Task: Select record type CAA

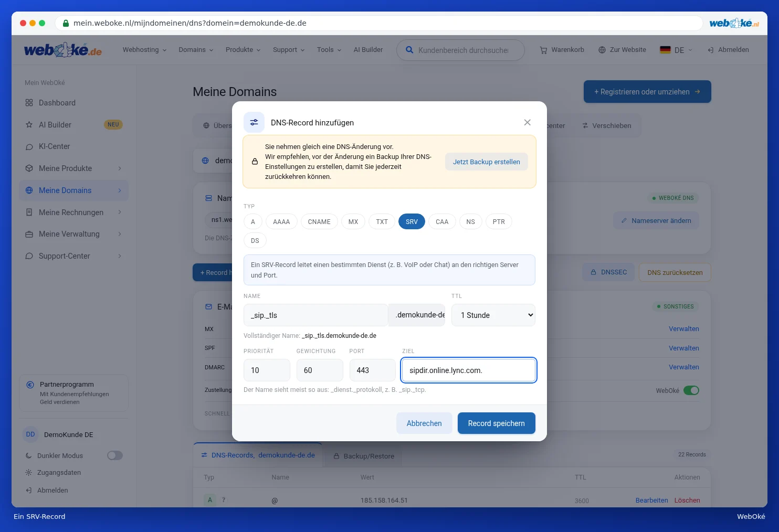Action: [442, 221]
